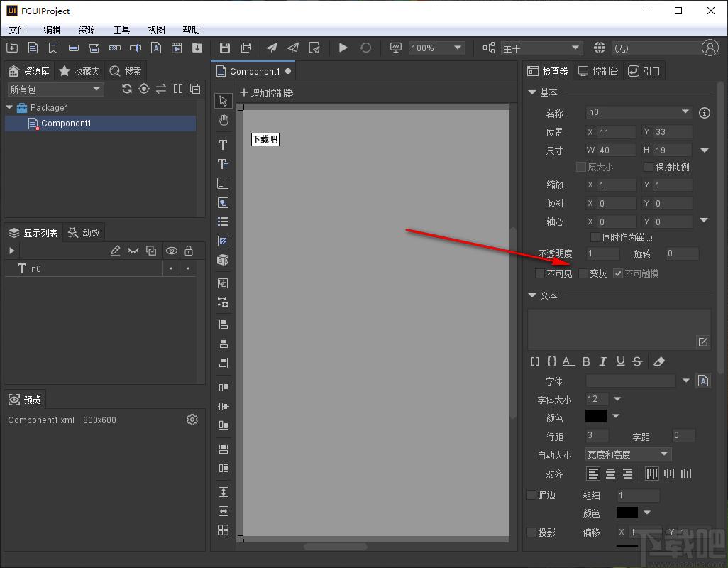Enable the 保持比例 checkbox
Viewport: 728px width, 568px height.
coord(648,167)
